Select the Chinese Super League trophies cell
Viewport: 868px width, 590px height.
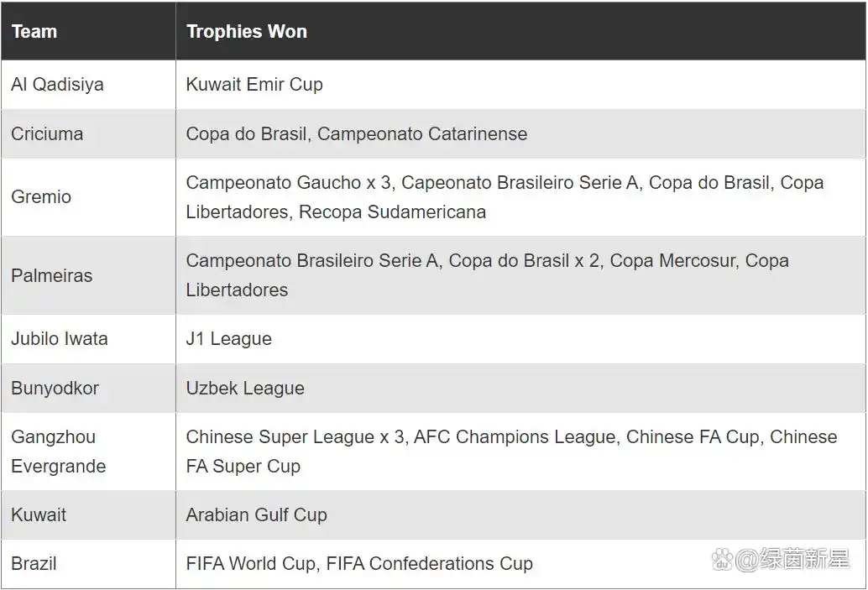pyautogui.click(x=521, y=452)
